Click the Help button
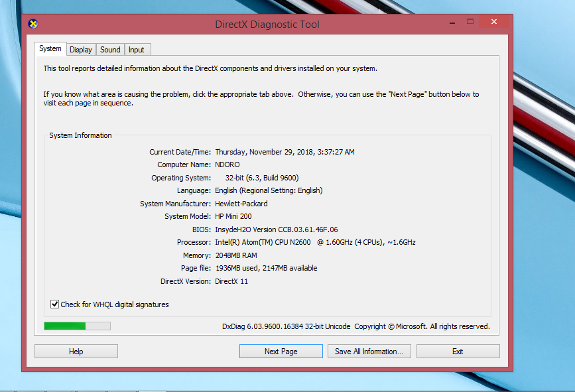Screen dimensions: 575x392 pos(76,351)
